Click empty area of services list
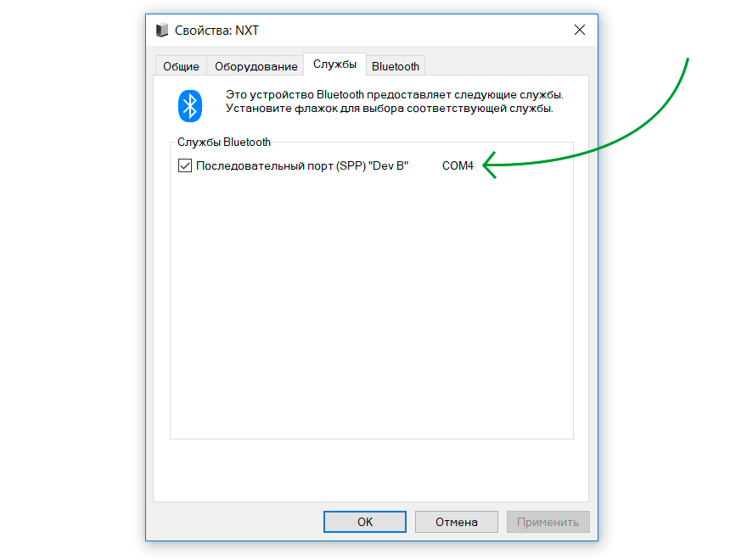747x560 pixels. [372, 305]
